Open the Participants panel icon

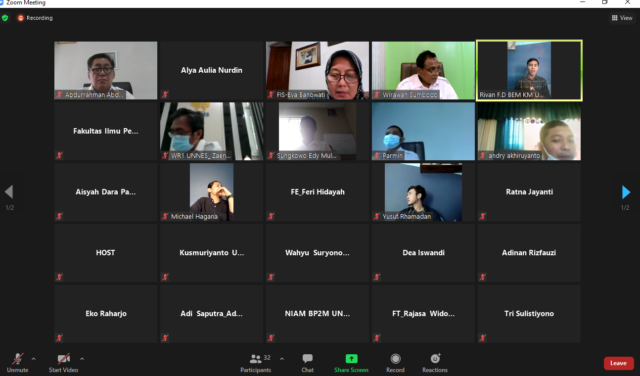[256, 359]
